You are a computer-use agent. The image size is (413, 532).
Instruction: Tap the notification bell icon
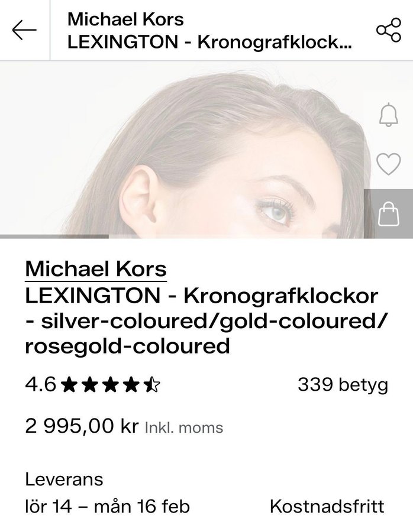(388, 114)
